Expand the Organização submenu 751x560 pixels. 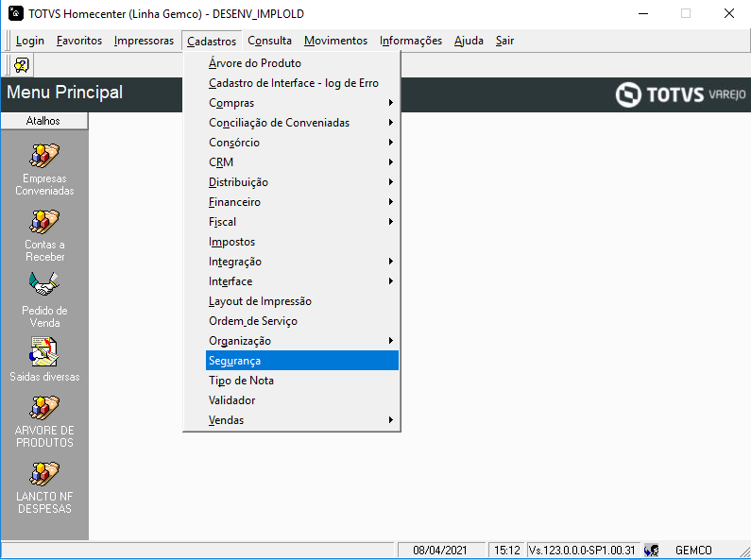(302, 341)
